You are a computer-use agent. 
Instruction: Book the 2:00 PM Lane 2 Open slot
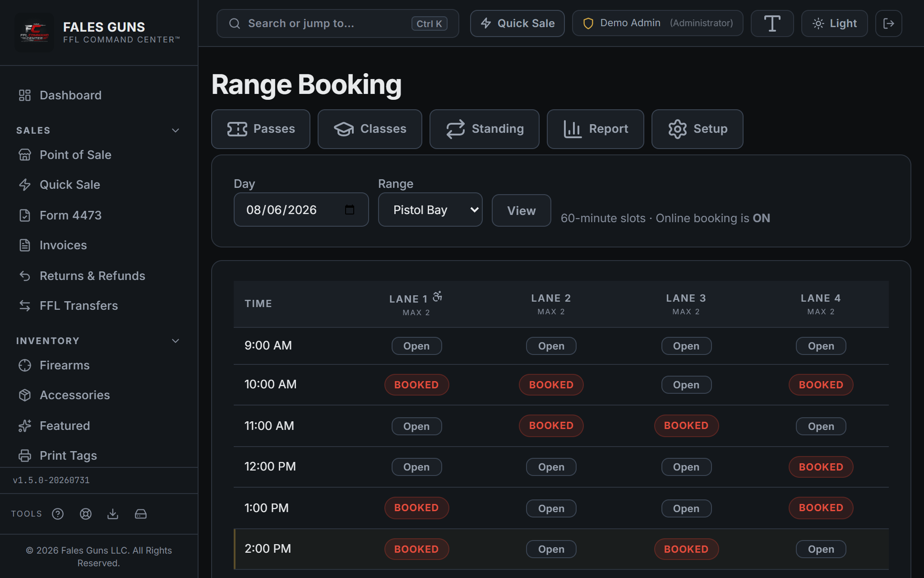[x=551, y=549]
